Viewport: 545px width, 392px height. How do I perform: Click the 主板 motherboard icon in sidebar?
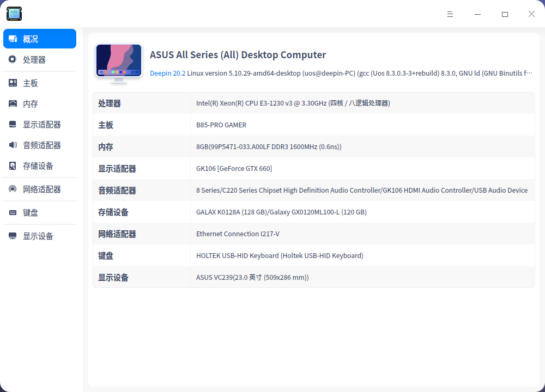point(13,83)
